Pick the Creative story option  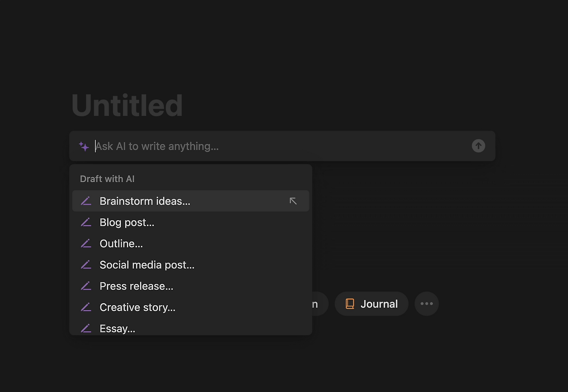pyautogui.click(x=138, y=307)
